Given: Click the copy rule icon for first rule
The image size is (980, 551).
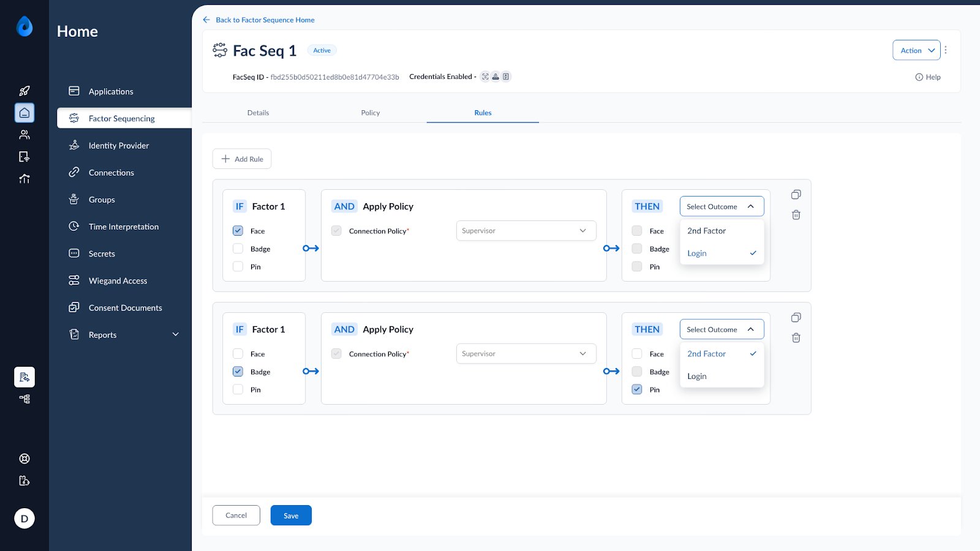Looking at the screenshot, I should [x=796, y=195].
